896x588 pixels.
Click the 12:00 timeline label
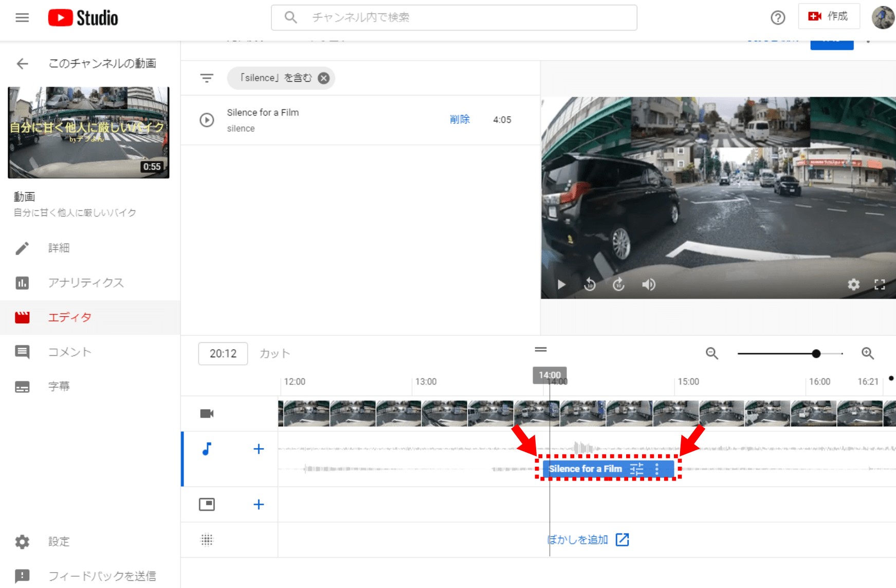click(x=295, y=381)
